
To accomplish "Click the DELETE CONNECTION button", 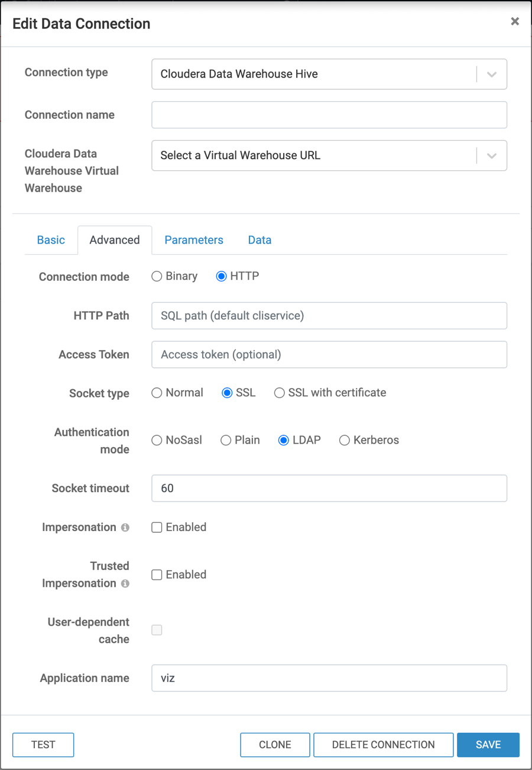I will click(383, 745).
